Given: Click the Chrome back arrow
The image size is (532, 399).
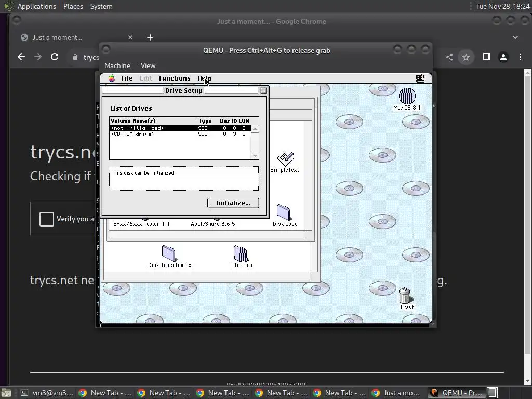Looking at the screenshot, I should pyautogui.click(x=21, y=57).
